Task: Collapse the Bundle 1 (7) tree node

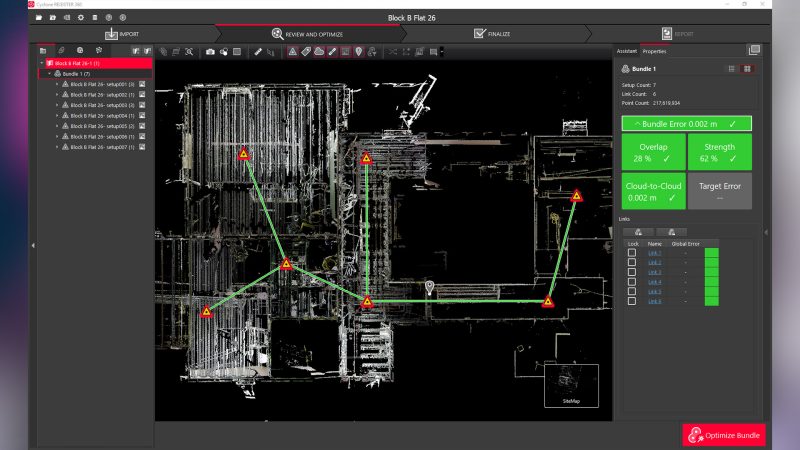Action: (x=49, y=73)
